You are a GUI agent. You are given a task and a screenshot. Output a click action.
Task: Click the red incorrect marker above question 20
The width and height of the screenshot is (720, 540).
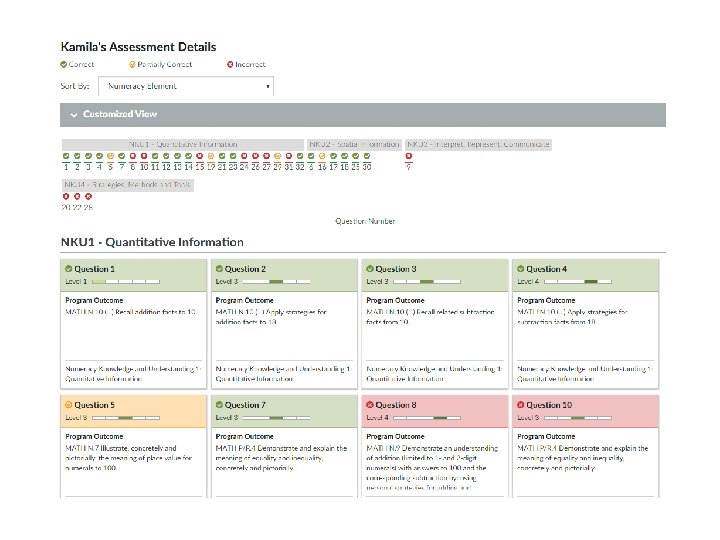[66, 196]
